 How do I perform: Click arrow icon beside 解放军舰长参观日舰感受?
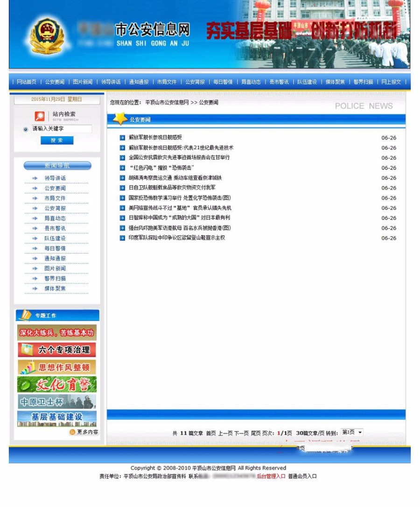click(x=122, y=138)
